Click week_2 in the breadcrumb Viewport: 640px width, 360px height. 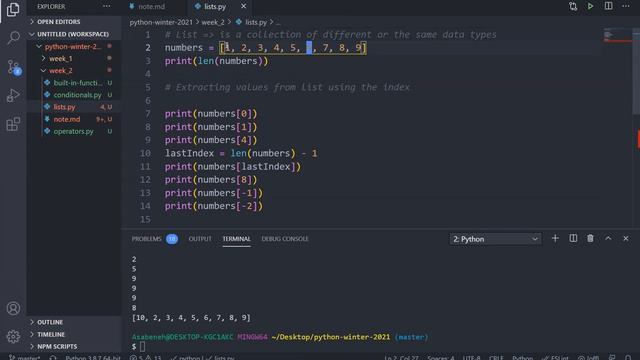(x=213, y=22)
